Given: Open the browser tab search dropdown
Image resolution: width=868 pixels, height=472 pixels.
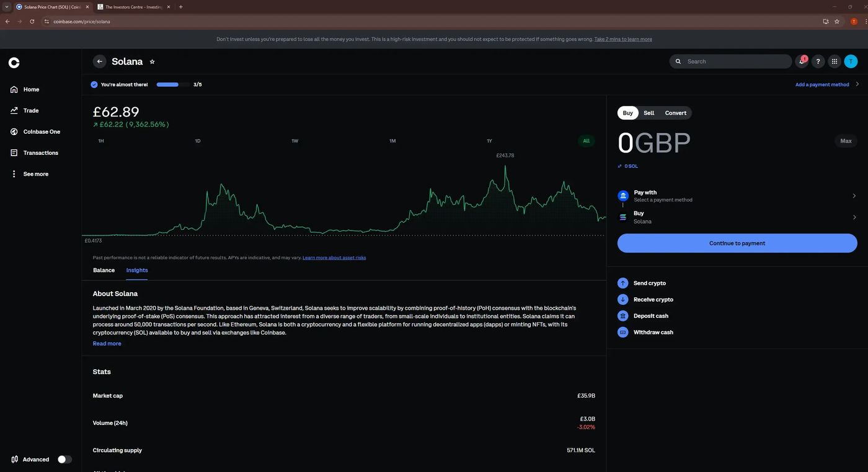Looking at the screenshot, I should (6, 7).
